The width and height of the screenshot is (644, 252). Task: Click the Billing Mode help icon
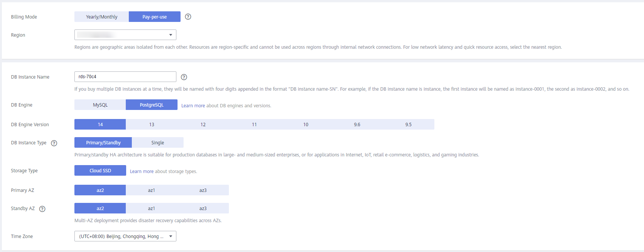click(x=188, y=17)
